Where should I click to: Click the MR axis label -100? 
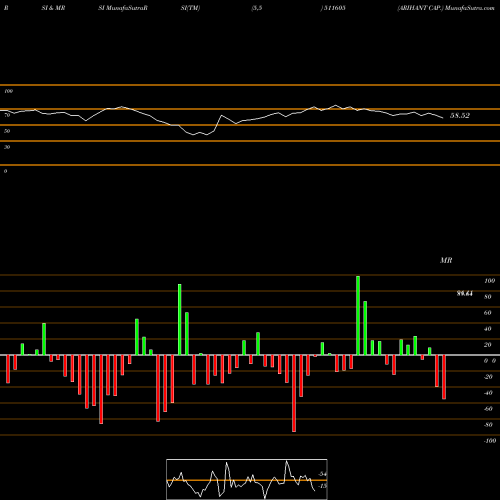coord(490,441)
